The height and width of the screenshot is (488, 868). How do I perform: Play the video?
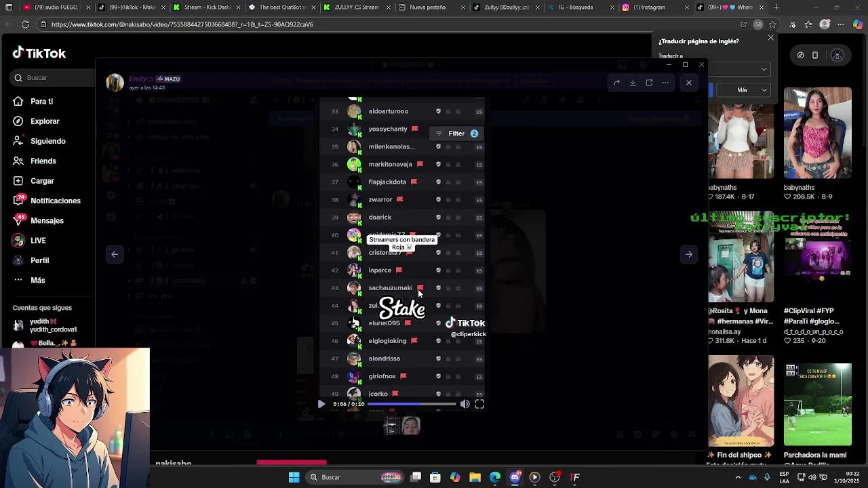(x=321, y=404)
